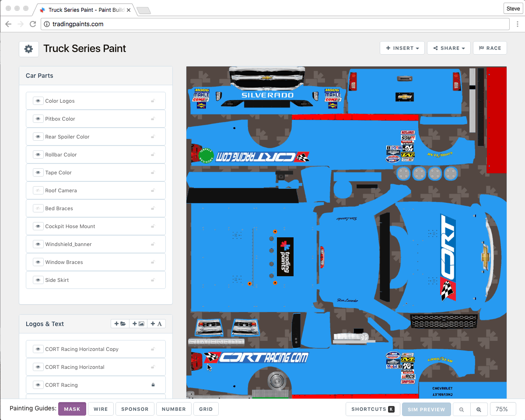Open a new browser tab

pos(143,10)
